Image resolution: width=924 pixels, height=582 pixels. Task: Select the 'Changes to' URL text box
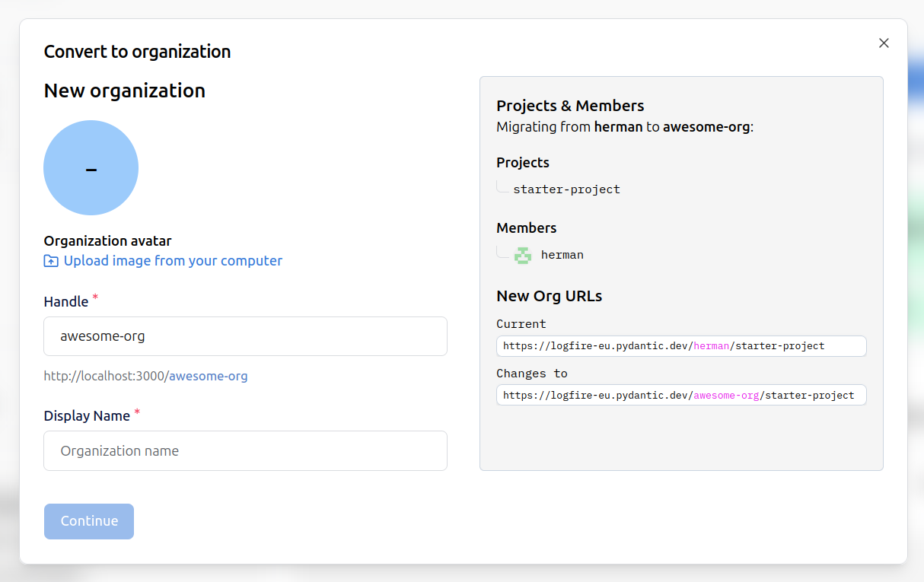tap(681, 395)
